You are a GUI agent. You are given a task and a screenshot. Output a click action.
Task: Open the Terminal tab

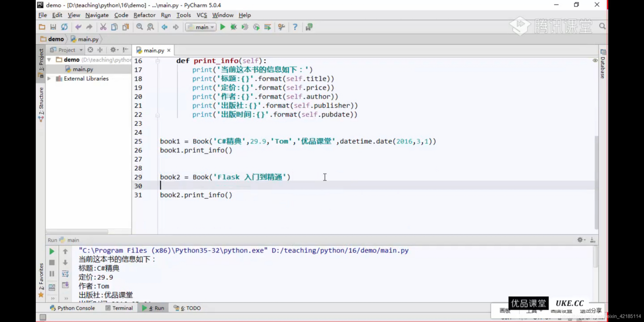tap(119, 308)
